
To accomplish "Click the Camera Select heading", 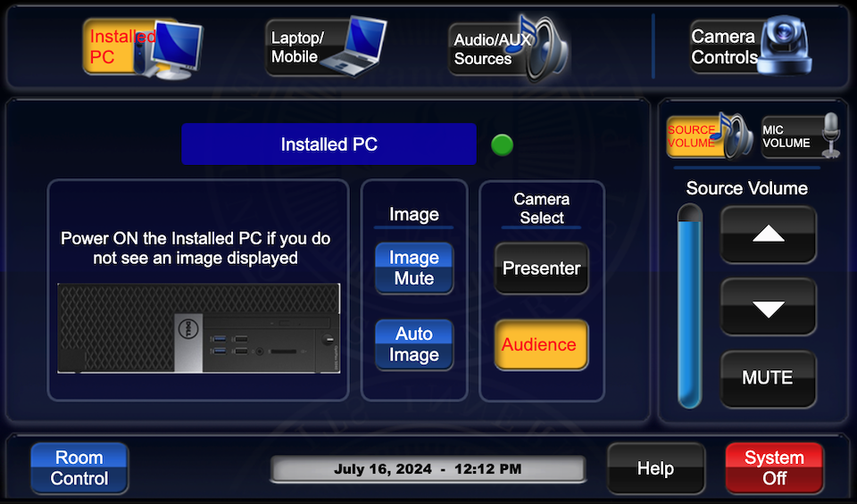I will click(542, 209).
